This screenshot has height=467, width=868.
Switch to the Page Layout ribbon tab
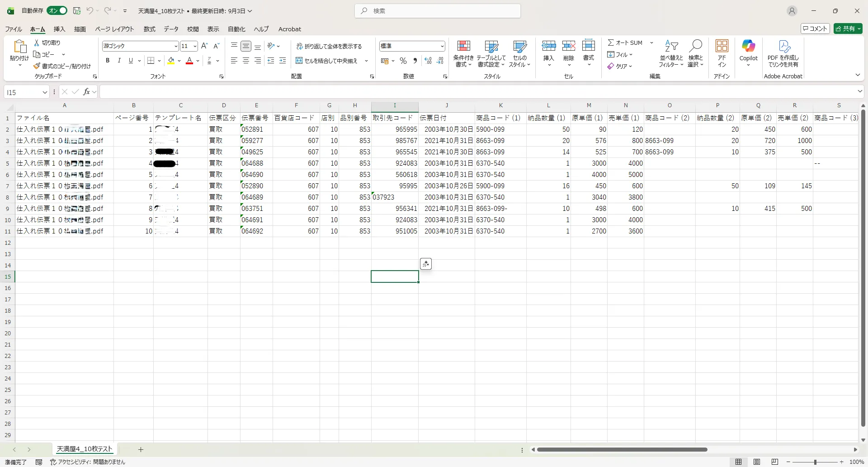[x=114, y=29]
